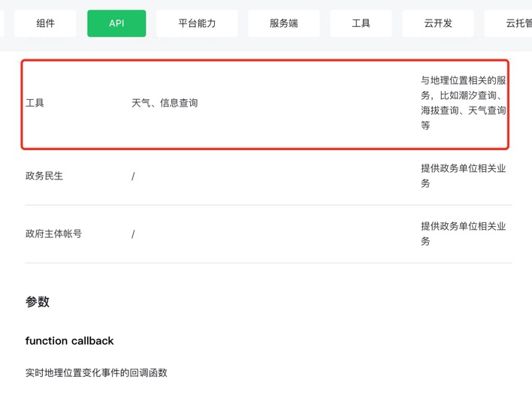This screenshot has width=532, height=398.
Task: Click the 天气、信息查询 subcategory text
Action: coord(165,103)
